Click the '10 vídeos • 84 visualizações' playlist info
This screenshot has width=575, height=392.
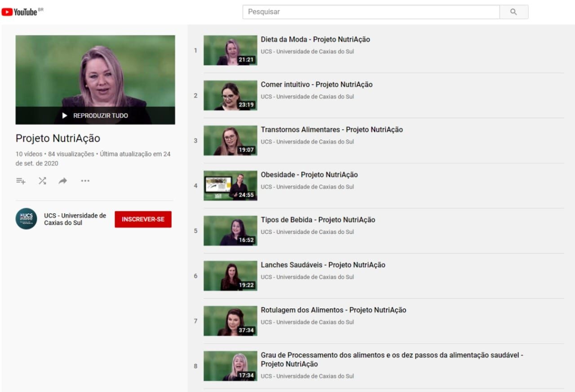tap(55, 154)
